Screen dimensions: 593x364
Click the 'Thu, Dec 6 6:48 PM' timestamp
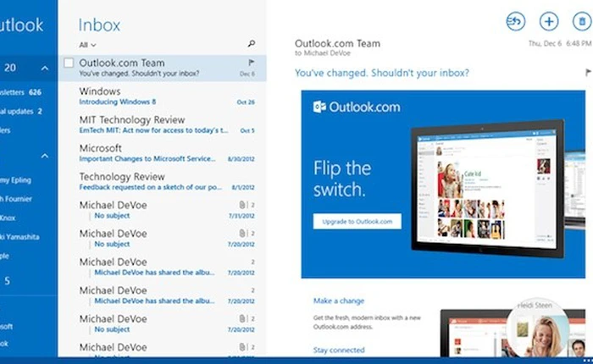560,43
